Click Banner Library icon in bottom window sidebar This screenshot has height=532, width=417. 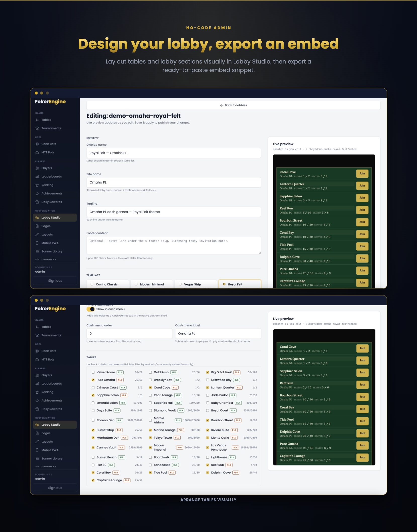37,458
